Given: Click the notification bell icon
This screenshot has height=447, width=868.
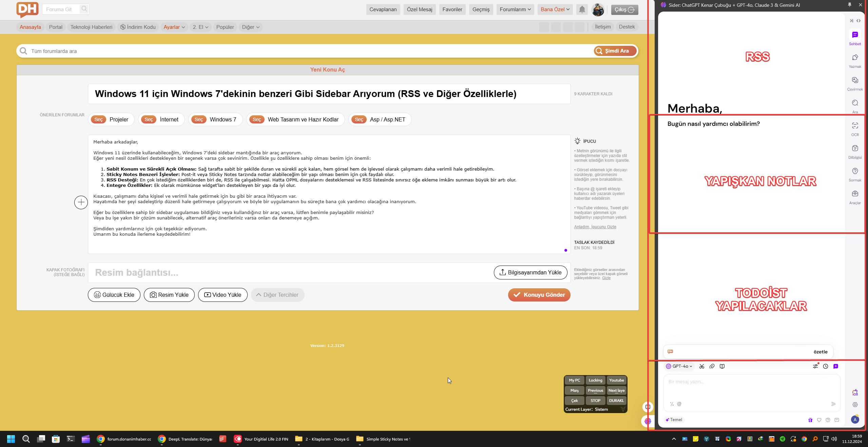Looking at the screenshot, I should (x=582, y=9).
